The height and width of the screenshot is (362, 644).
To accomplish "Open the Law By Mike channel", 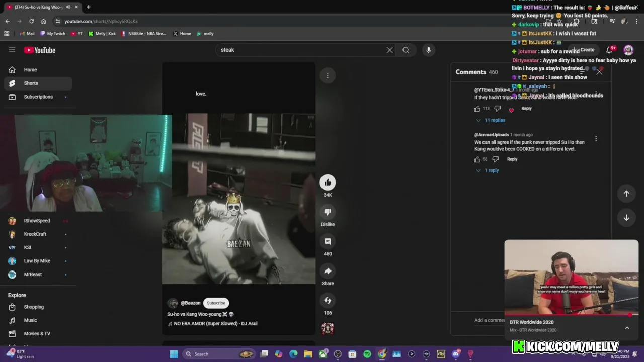I will [38, 261].
